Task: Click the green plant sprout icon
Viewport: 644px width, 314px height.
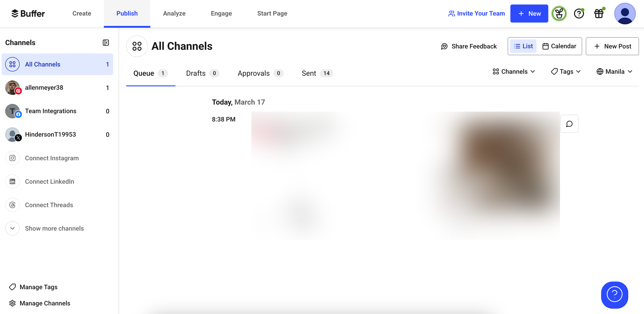Action: click(x=559, y=14)
